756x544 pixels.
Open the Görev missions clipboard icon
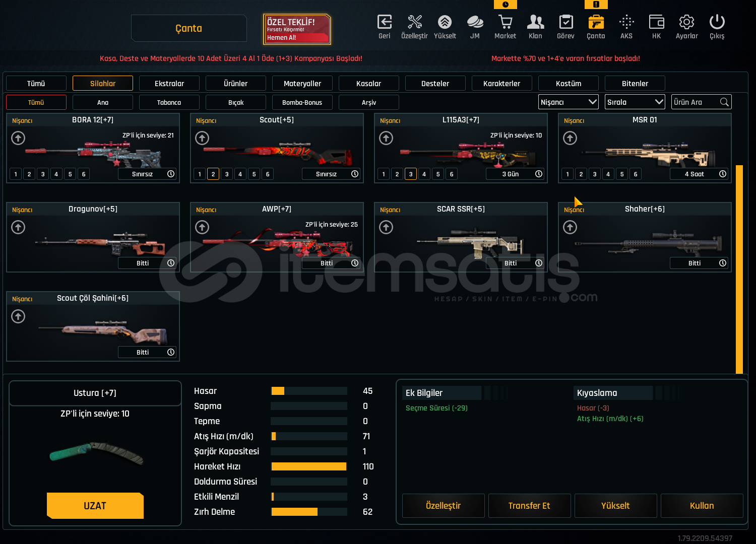point(565,23)
